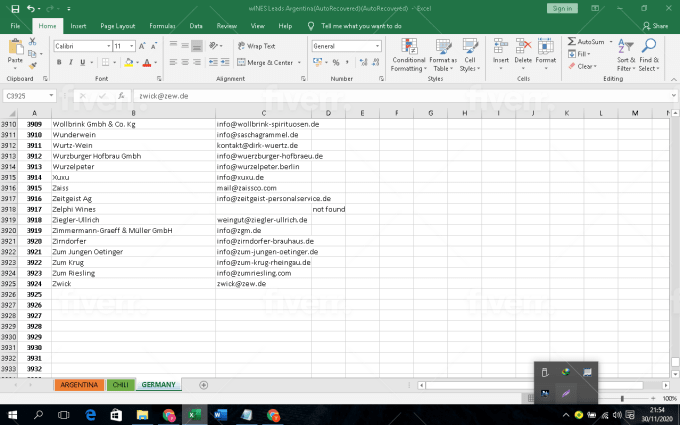680x425 pixels.
Task: Click Format as Table icon
Action: [x=442, y=54]
